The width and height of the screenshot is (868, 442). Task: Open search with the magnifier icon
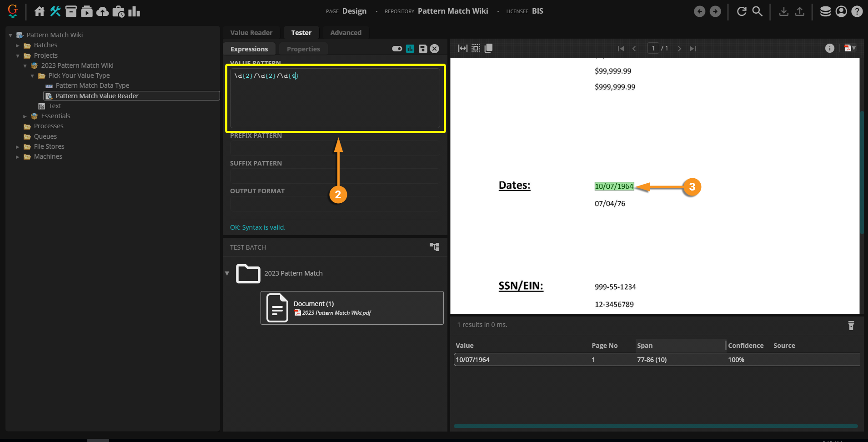[x=758, y=11]
